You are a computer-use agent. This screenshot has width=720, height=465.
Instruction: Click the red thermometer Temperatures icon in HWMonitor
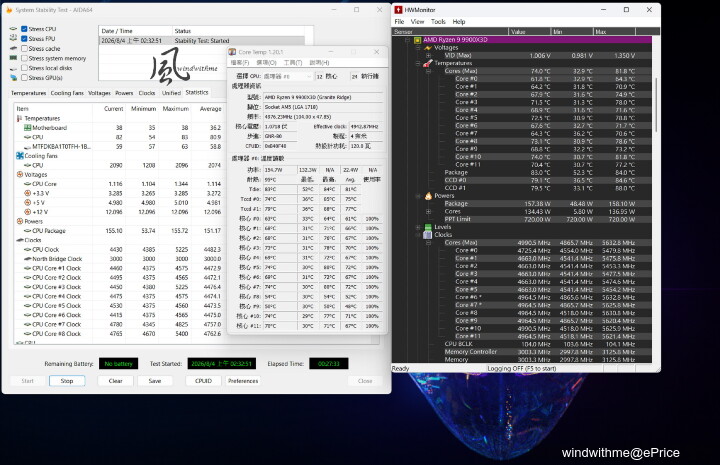click(428, 63)
